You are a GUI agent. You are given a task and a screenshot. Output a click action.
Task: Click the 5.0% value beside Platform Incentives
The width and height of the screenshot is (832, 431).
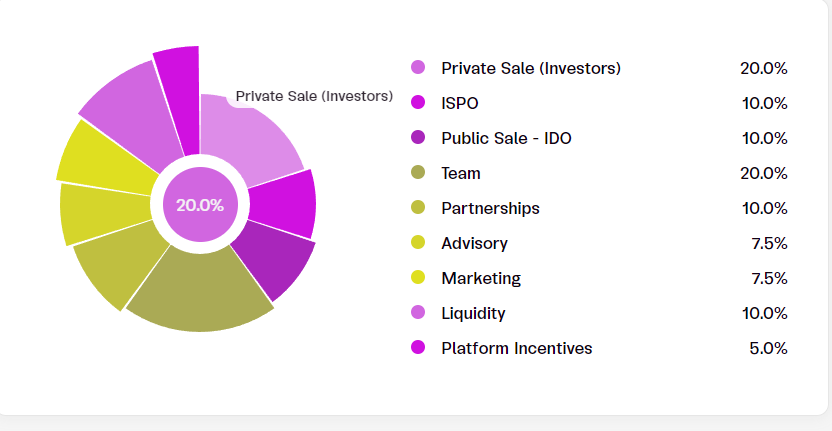[769, 348]
